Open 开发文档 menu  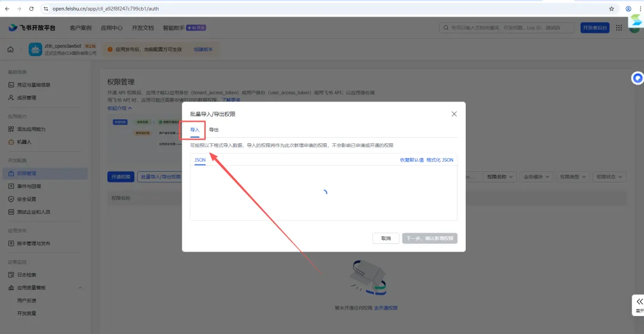click(143, 28)
